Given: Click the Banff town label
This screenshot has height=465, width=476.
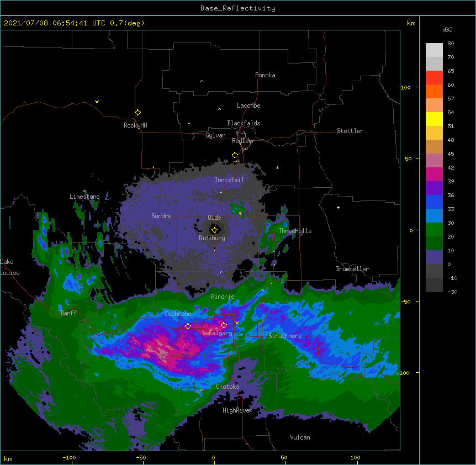Looking at the screenshot, I should click(68, 313).
